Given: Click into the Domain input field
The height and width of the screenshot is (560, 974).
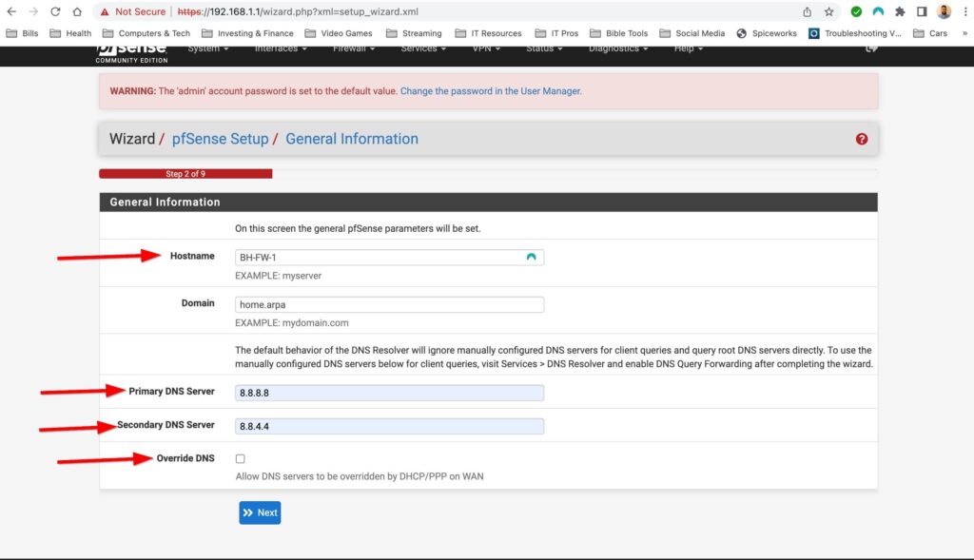Looking at the screenshot, I should pyautogui.click(x=389, y=304).
